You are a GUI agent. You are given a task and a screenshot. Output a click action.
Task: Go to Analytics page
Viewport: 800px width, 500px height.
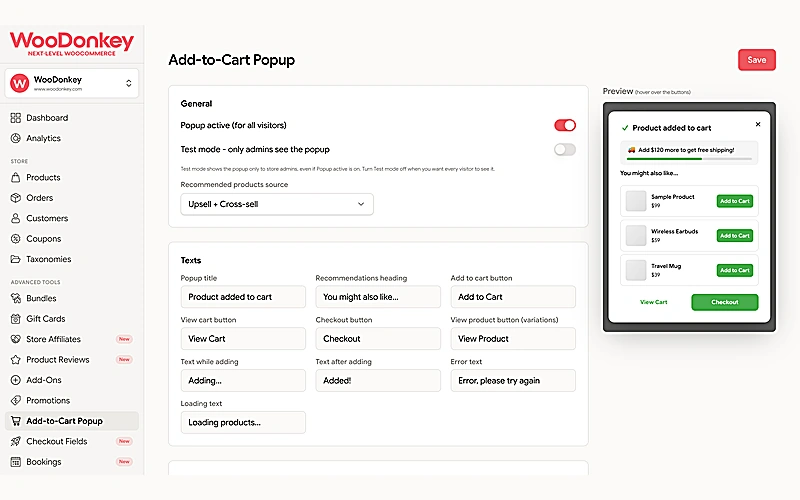[72, 138]
